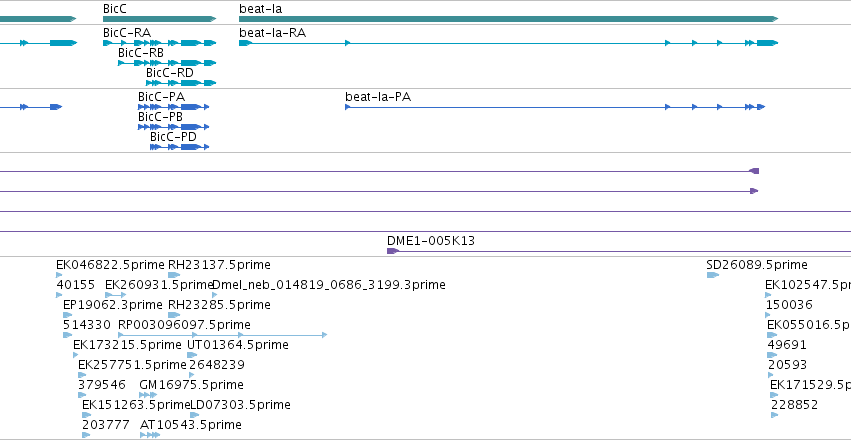This screenshot has height=440, width=851.
Task: Click the EK260931.5prime feature glyph
Action: (x=116, y=295)
